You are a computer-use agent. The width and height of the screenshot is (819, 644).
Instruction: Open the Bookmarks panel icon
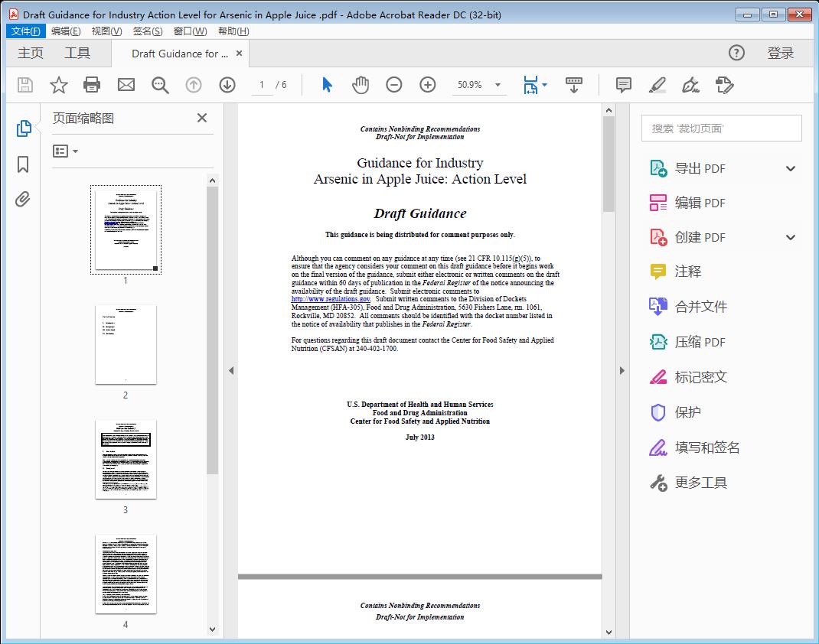22,164
